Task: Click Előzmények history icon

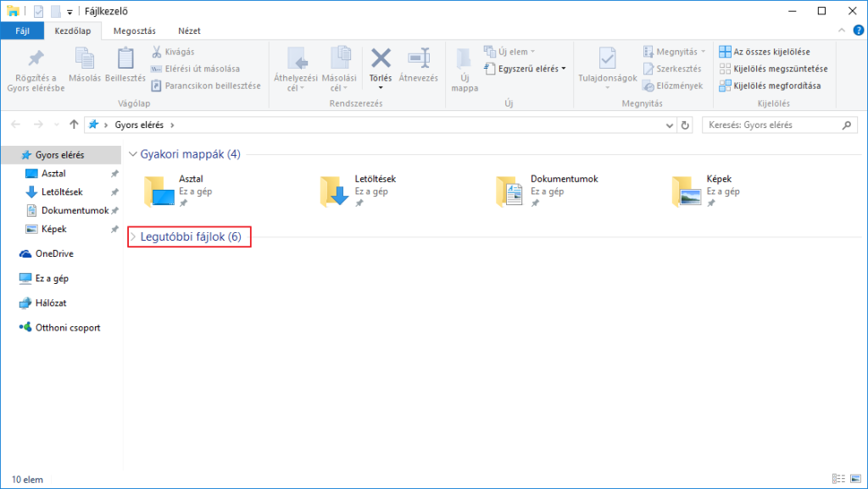Action: [648, 86]
